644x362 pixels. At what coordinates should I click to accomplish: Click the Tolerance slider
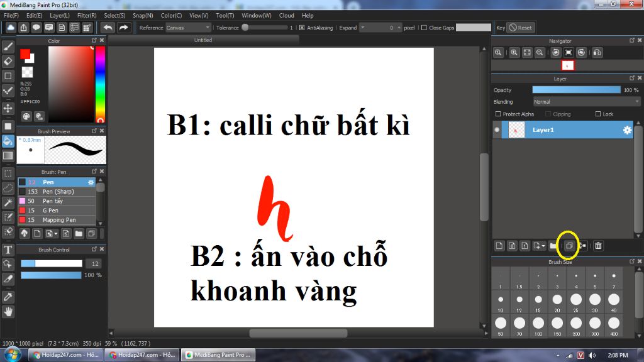coord(266,28)
